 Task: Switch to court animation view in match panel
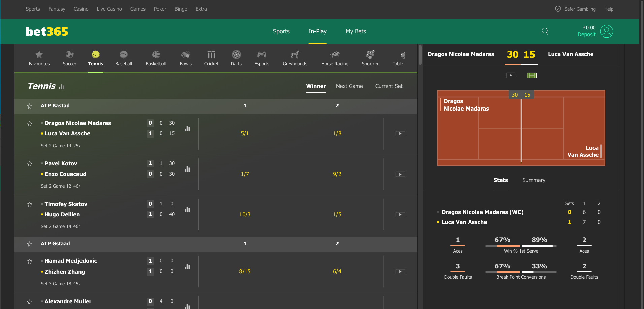point(532,75)
